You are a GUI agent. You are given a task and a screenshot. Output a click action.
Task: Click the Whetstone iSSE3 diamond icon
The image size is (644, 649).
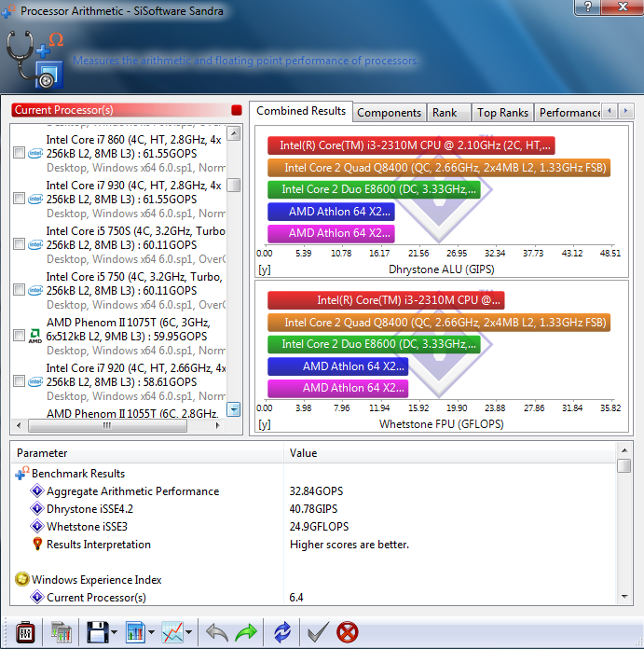[x=37, y=527]
